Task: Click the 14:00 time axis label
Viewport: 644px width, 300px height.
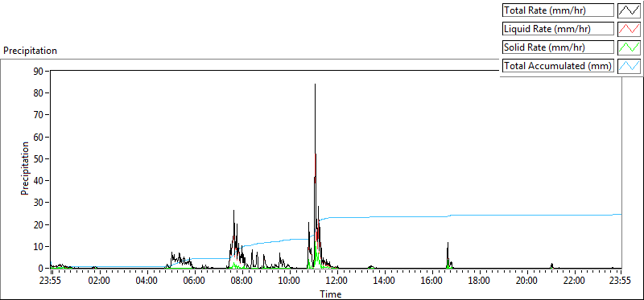Action: click(x=384, y=282)
